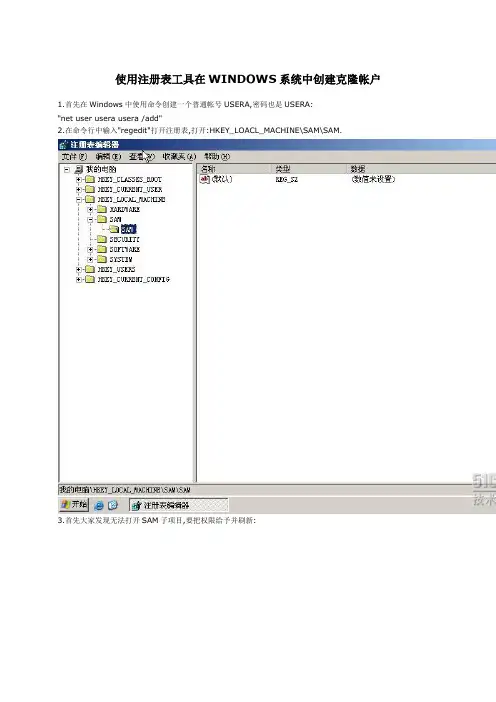The height and width of the screenshot is (702, 496).
Task: Click the registry editor title bar icon
Action: [x=64, y=145]
